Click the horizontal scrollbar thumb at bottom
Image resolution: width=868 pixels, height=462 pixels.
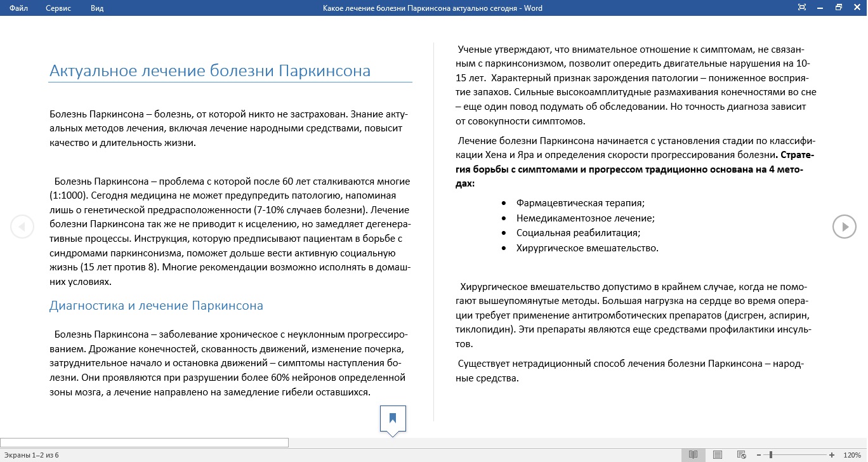pos(145,443)
